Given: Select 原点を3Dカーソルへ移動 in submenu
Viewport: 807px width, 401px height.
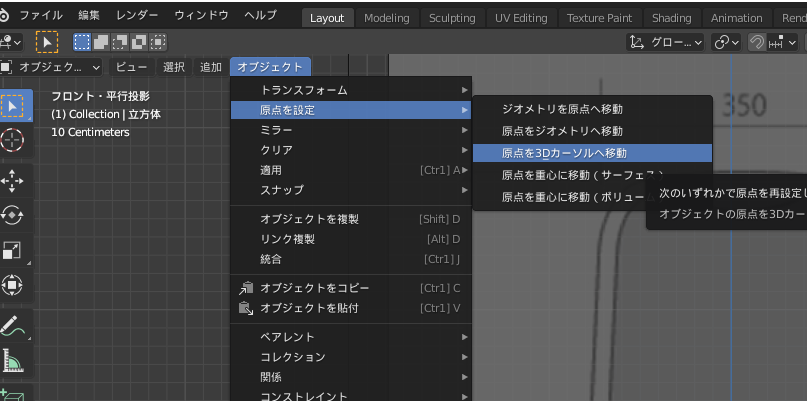Looking at the screenshot, I should click(592, 153).
